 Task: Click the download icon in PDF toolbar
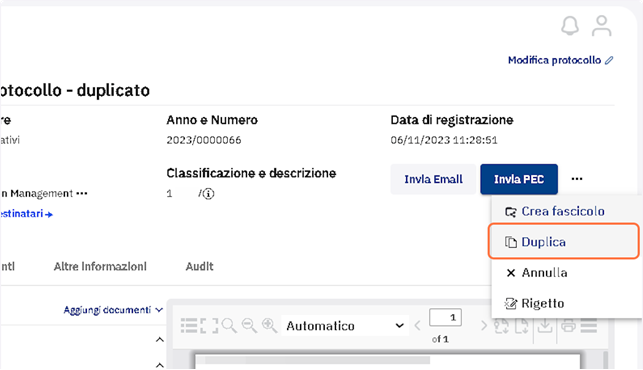pos(545,326)
